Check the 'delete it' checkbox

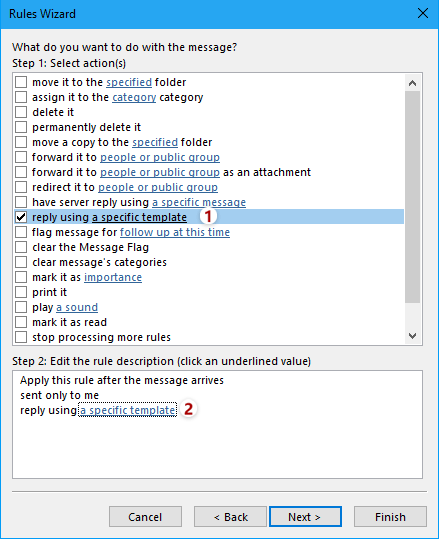pyautogui.click(x=21, y=112)
